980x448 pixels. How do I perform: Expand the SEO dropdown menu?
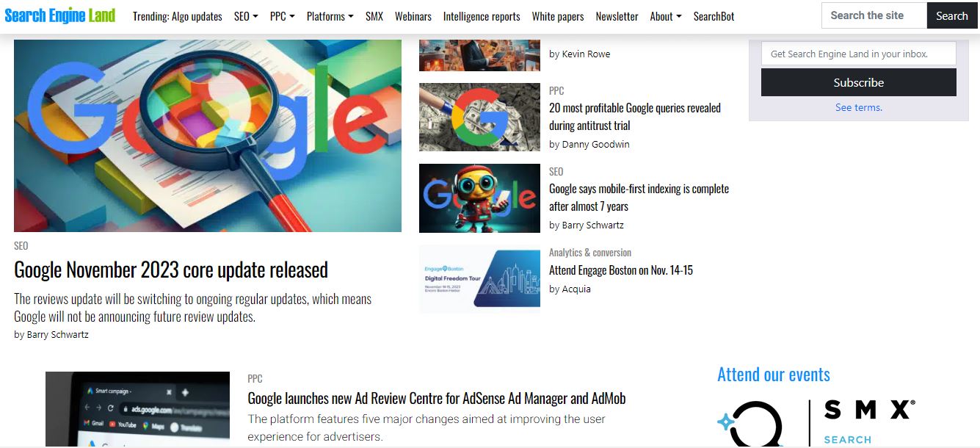click(246, 16)
